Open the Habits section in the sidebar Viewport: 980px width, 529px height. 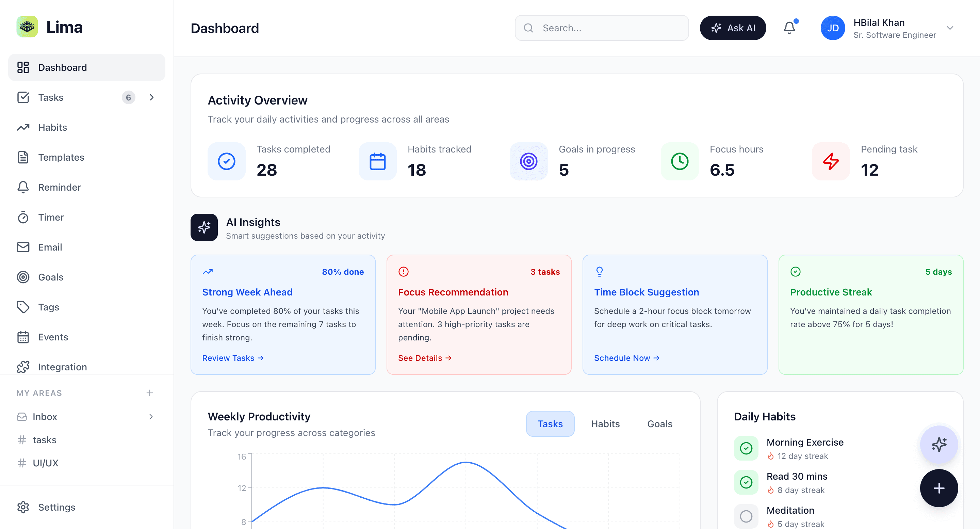[x=52, y=127]
